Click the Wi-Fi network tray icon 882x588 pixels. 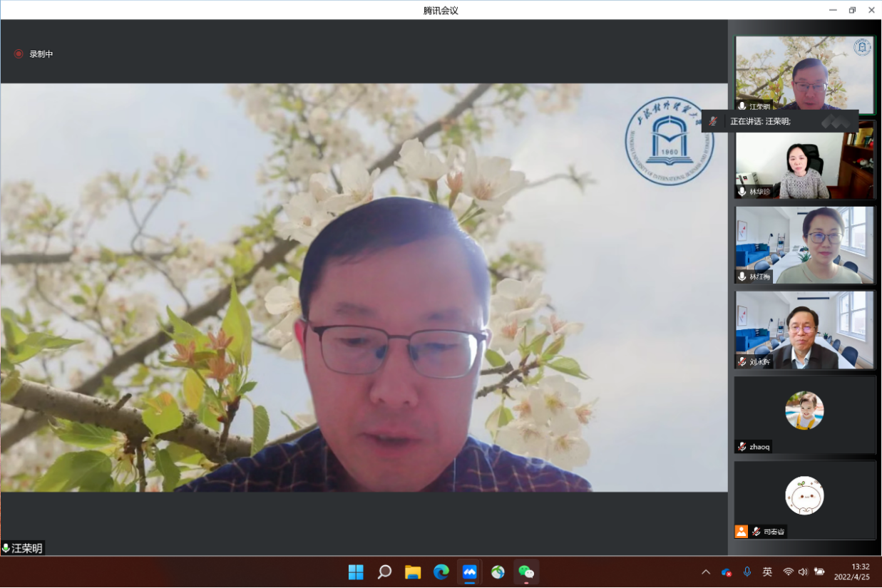pos(788,572)
